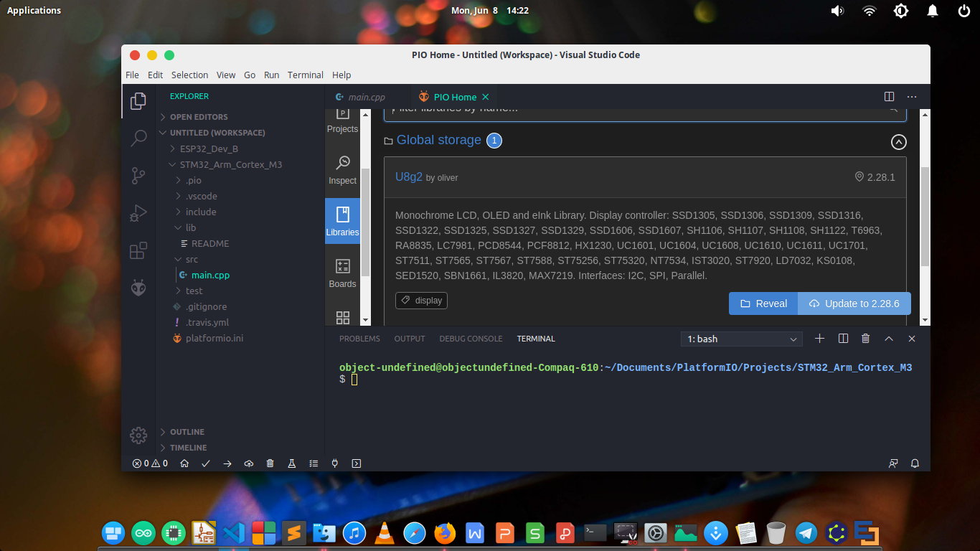Click the upload-to-remote cloud icon in the status bar
This screenshot has height=551, width=980.
(x=249, y=463)
